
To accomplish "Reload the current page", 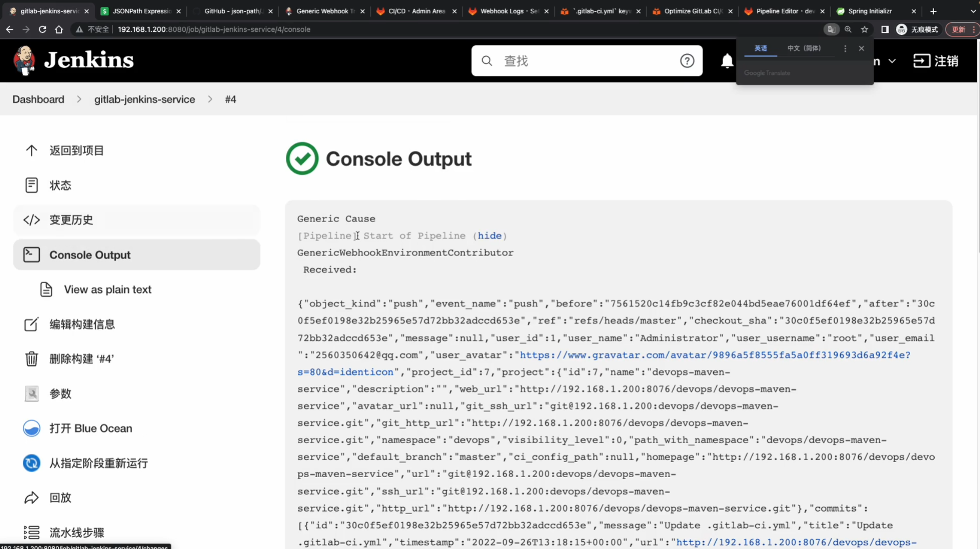I will pos(42,29).
